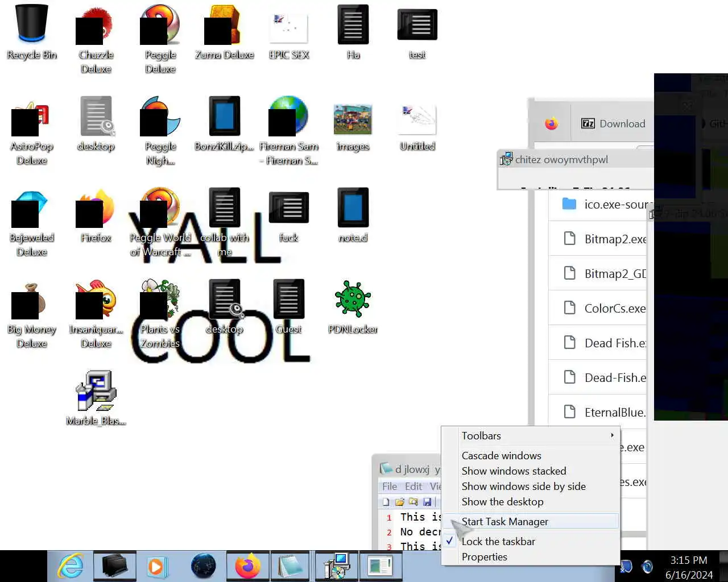
Task: Open the ColorCs.exe file link
Action: (615, 308)
